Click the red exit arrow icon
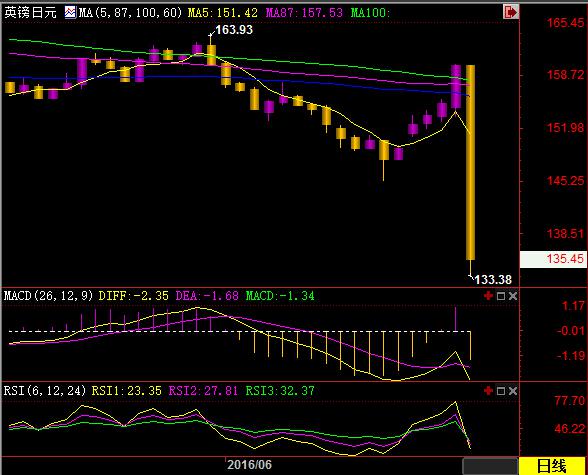The height and width of the screenshot is (475, 588). [510, 12]
